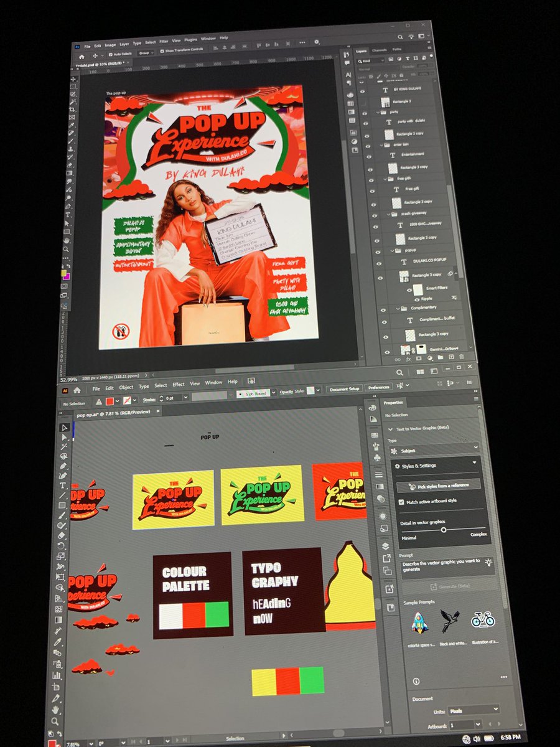The width and height of the screenshot is (560, 747).
Task: Open the document Units Pixels dropdown
Action: pos(475,709)
